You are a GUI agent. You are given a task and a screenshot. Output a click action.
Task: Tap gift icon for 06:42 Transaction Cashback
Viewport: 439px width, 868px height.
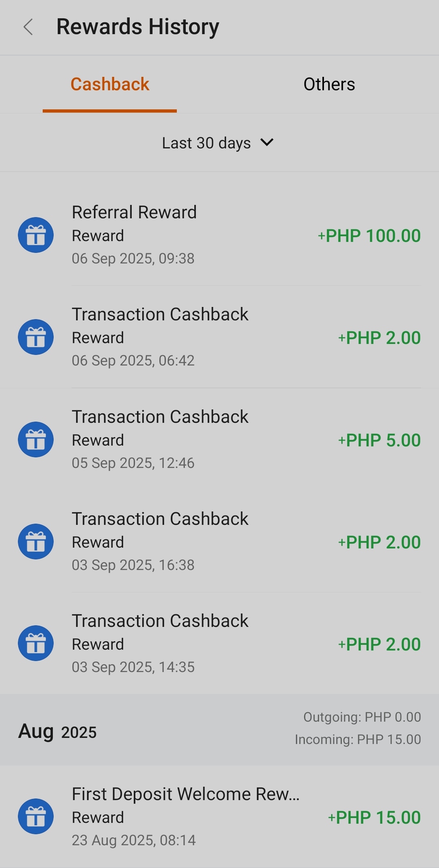[x=36, y=337]
